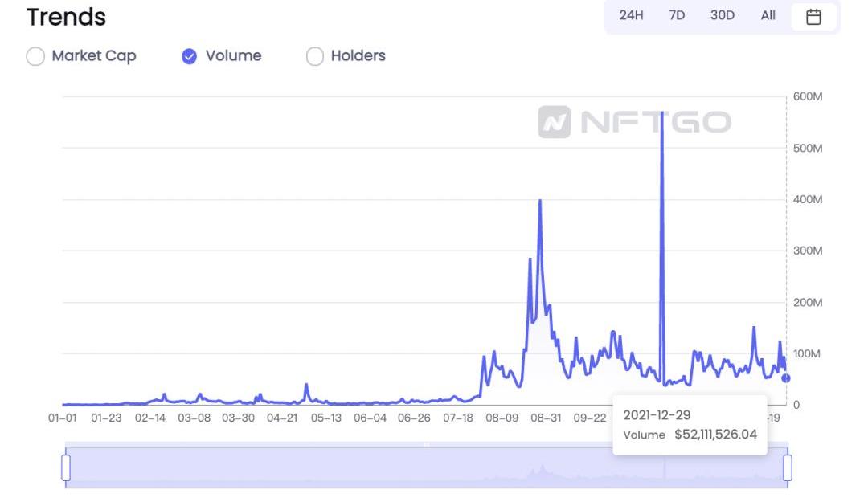Click the tallest volume spike peak

[661, 114]
